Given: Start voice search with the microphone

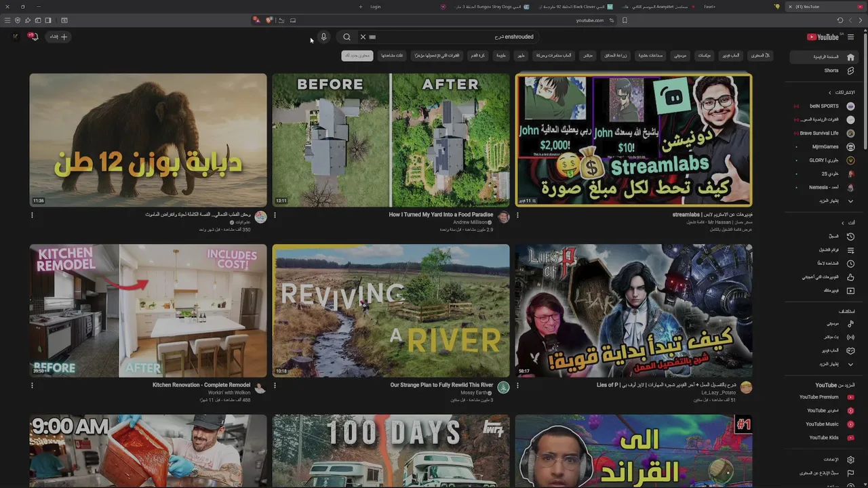Looking at the screenshot, I should [x=323, y=37].
